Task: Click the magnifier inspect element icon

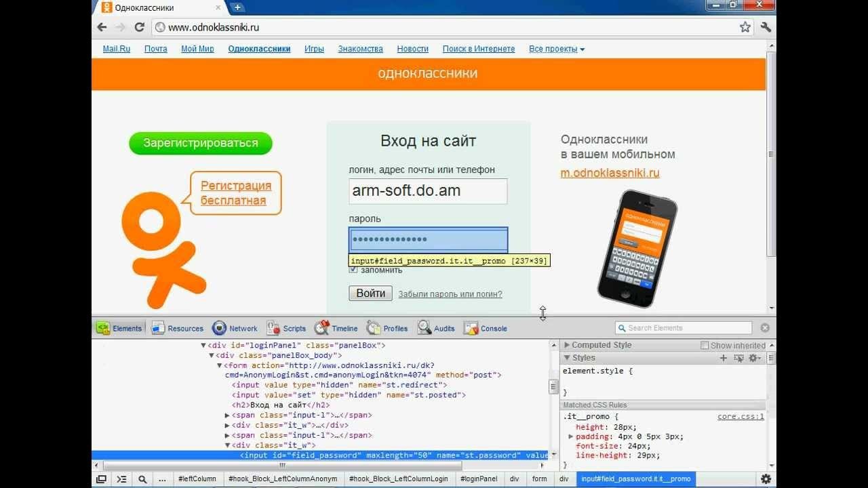Action: pyautogui.click(x=142, y=479)
